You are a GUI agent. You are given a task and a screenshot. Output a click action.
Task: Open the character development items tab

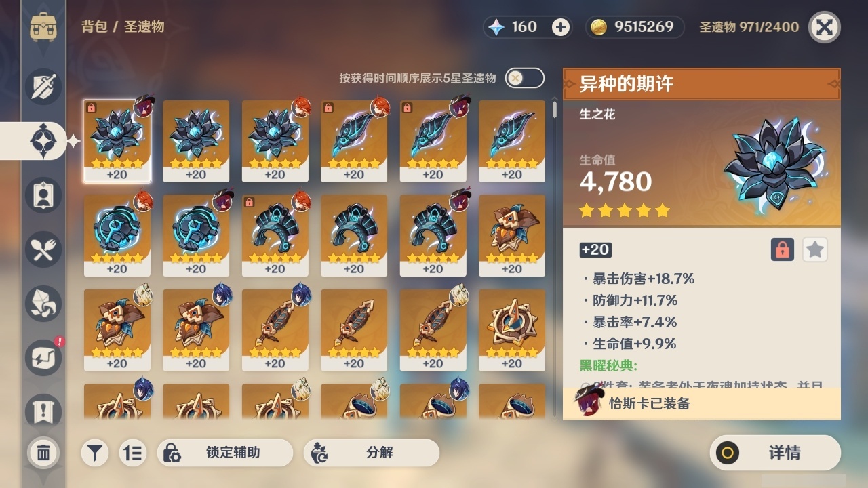[43, 195]
